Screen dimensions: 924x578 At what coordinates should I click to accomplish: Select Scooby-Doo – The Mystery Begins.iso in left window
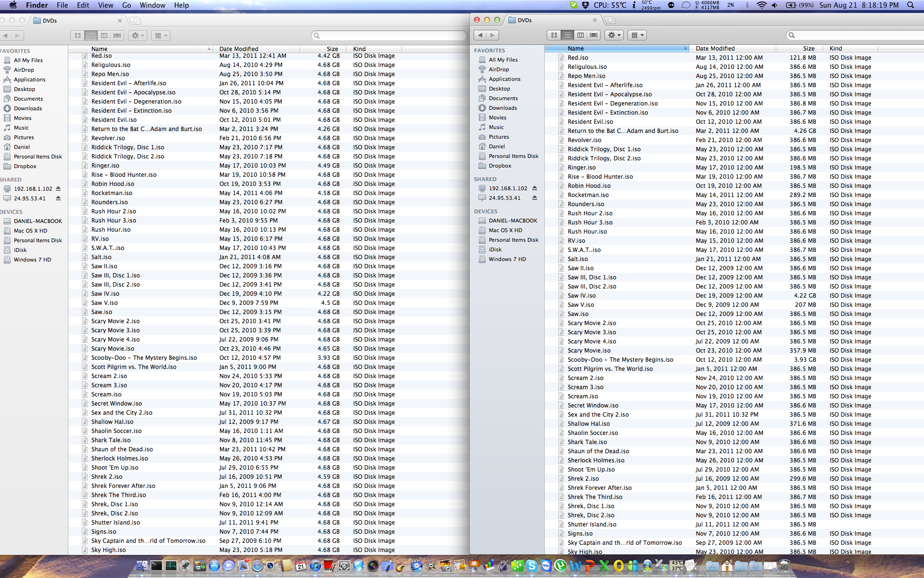(268, 357)
